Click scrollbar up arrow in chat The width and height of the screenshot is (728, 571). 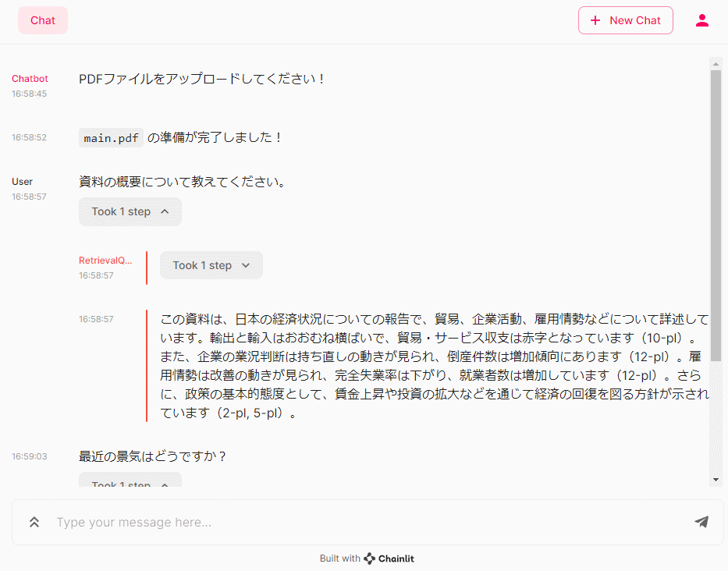pyautogui.click(x=716, y=63)
